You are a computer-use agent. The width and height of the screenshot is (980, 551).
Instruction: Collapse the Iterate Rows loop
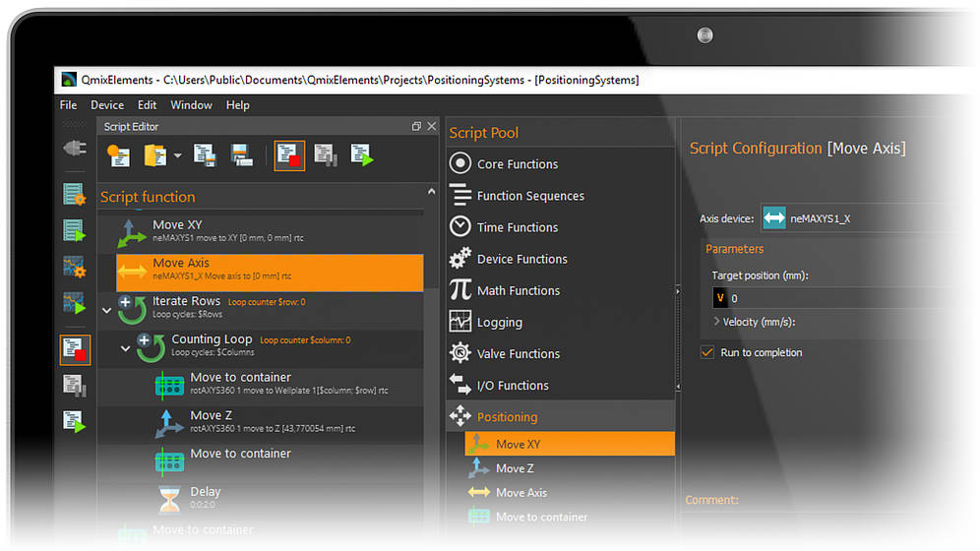(107, 309)
